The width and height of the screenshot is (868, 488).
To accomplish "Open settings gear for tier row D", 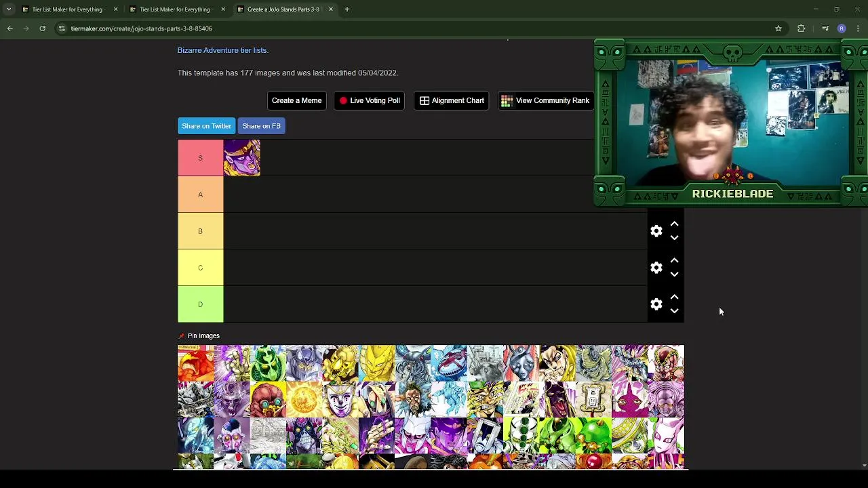I will click(656, 304).
